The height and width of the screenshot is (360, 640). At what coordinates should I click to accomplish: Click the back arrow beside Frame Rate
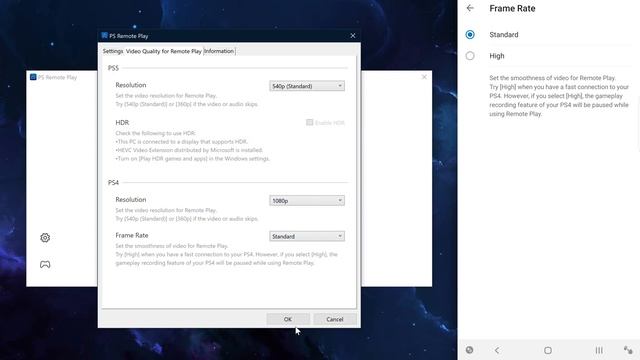pyautogui.click(x=470, y=8)
